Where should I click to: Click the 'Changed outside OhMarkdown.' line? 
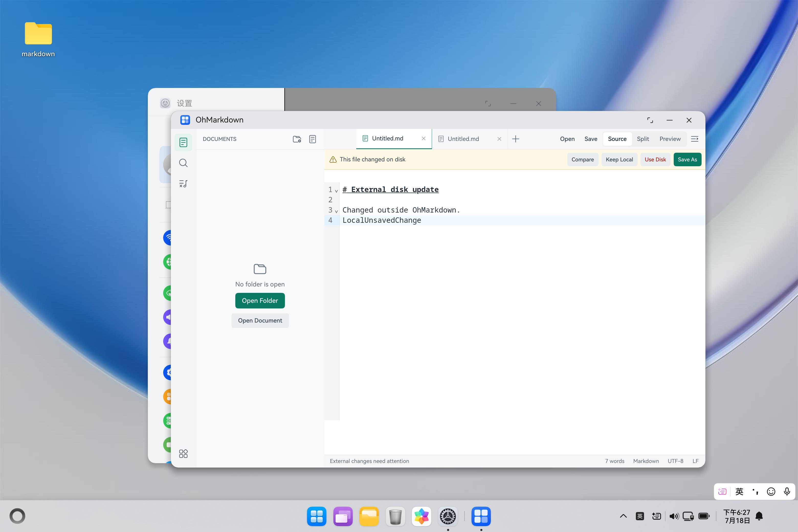tap(401, 210)
